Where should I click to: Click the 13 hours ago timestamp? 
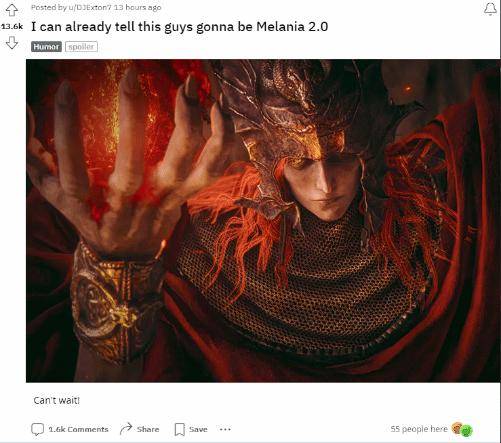137,7
